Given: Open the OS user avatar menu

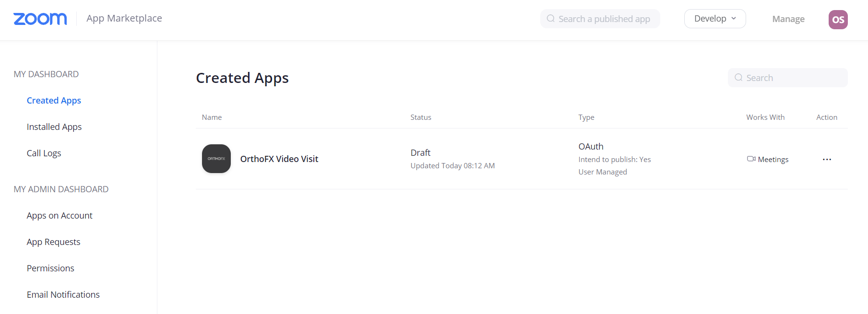Looking at the screenshot, I should pyautogui.click(x=838, y=19).
